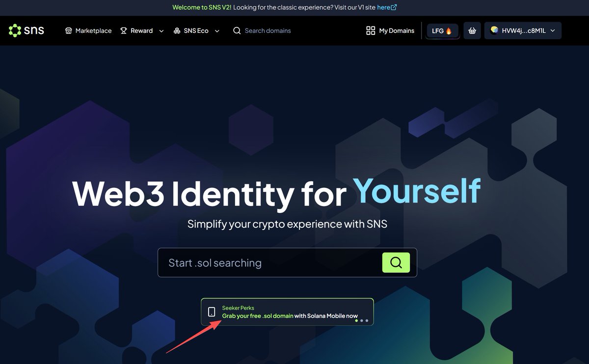Screen dimensions: 589x364
Task: Click the SNS Eco cubes icon
Action: pyautogui.click(x=177, y=30)
